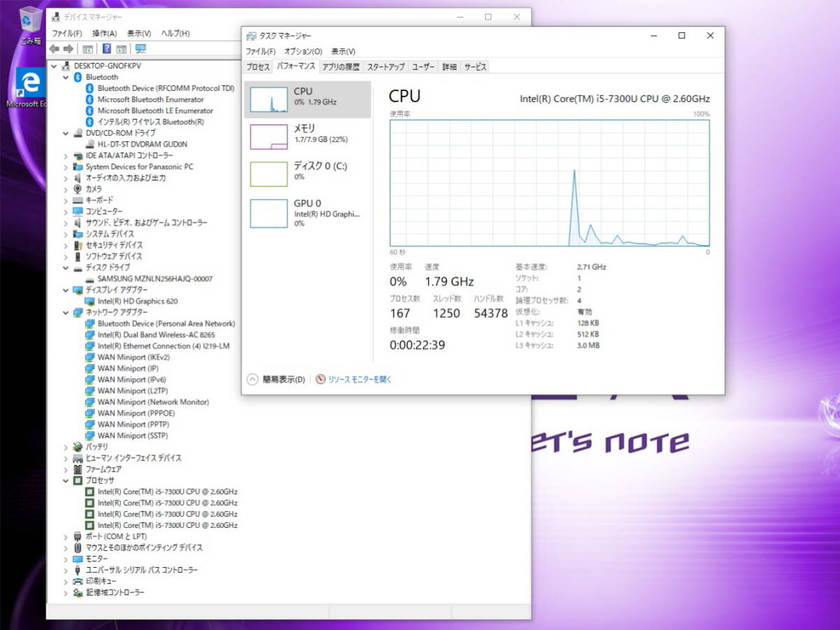Viewport: 840px width, 630px height.
Task: Select ヒューマン インターフェイス デバイス category
Action: (133, 458)
